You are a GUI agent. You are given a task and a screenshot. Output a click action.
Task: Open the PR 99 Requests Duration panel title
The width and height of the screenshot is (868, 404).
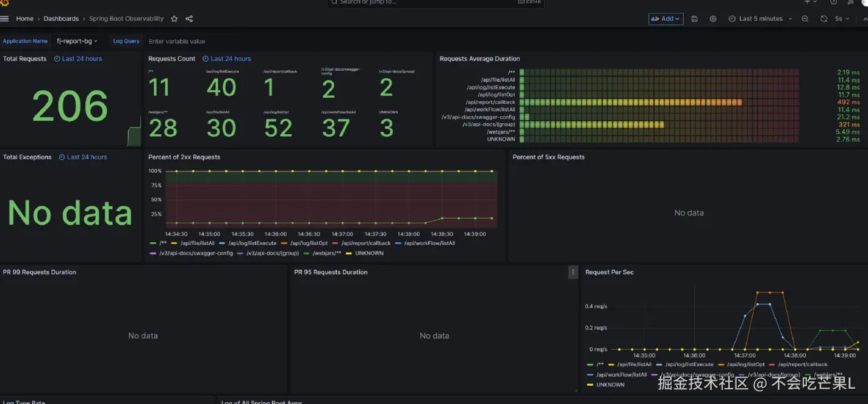click(x=40, y=272)
